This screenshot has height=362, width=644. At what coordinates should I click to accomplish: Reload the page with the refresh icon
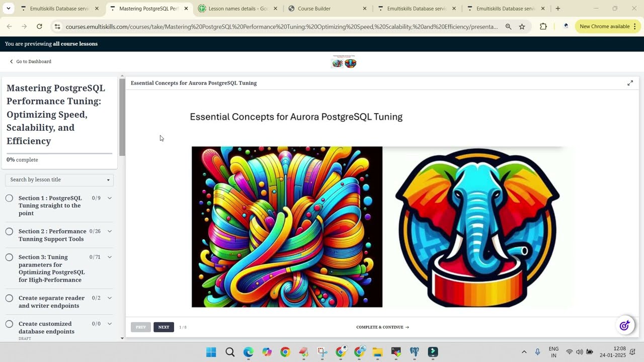[39, 27]
